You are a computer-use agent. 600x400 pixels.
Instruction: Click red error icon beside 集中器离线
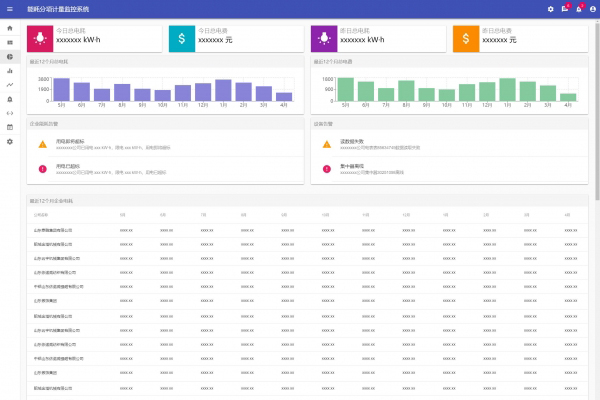pos(327,169)
